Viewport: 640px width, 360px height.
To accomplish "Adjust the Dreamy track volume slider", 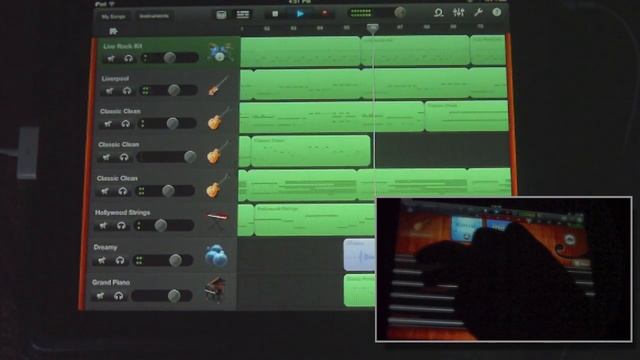I will pyautogui.click(x=163, y=260).
